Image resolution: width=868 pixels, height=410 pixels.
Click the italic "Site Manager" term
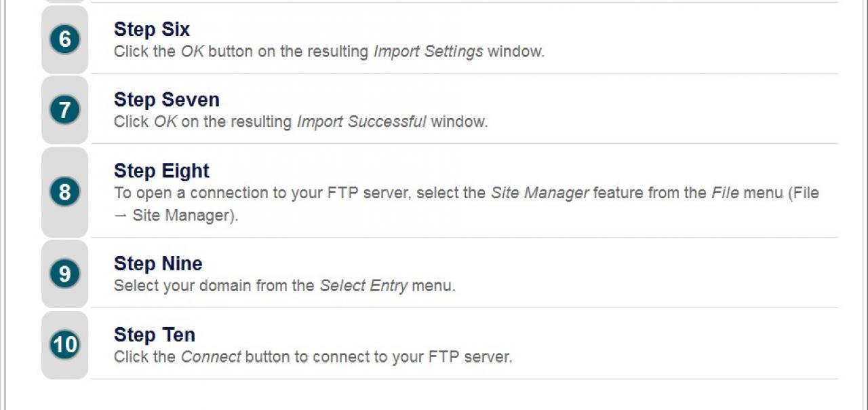point(540,193)
